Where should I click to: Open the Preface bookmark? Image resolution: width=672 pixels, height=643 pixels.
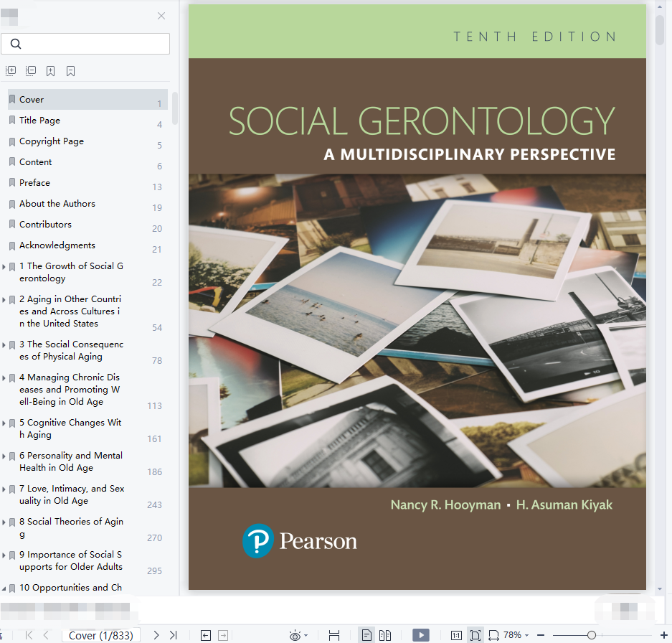(x=34, y=183)
